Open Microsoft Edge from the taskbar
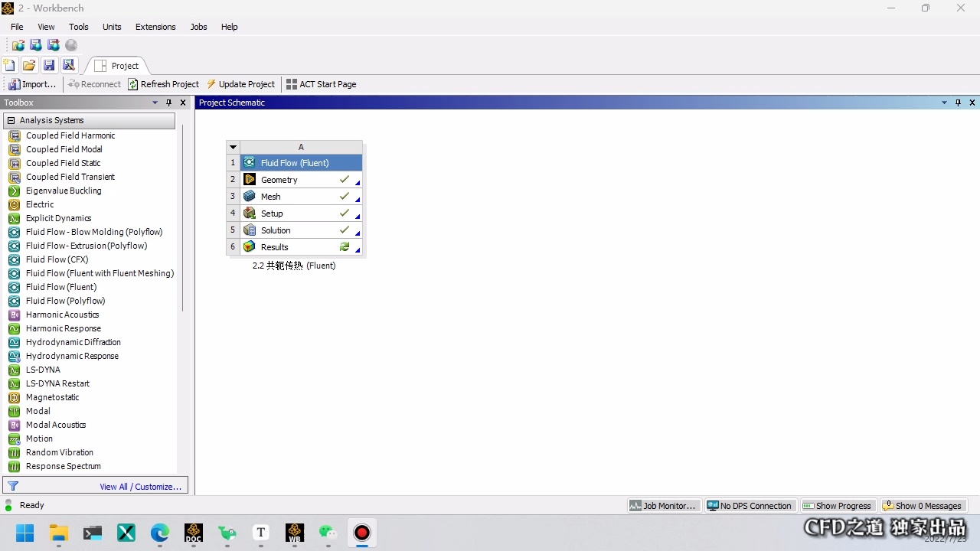 [160, 533]
